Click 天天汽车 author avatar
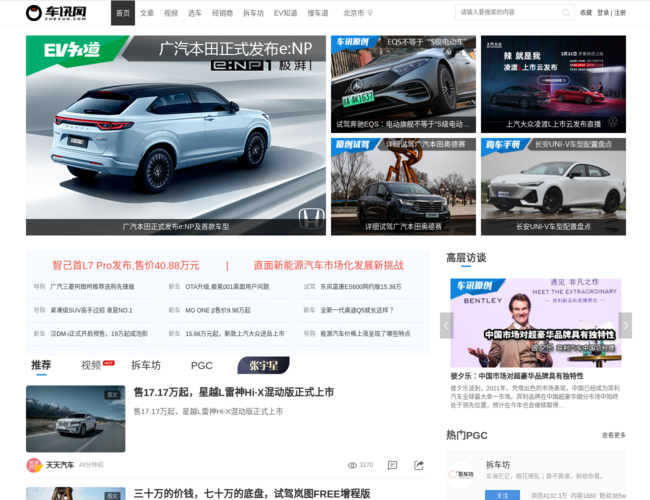Screen dimensions: 650x500 [x=34, y=465]
